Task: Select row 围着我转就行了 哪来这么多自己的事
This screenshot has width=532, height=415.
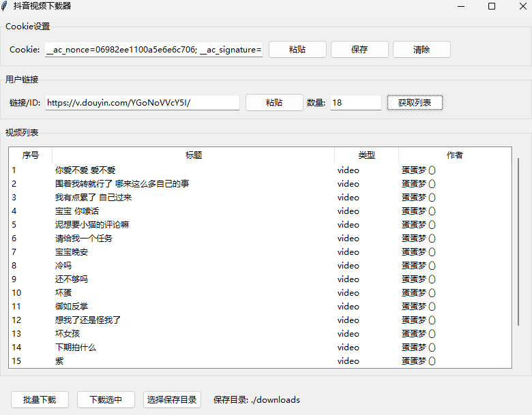Action: (261, 184)
